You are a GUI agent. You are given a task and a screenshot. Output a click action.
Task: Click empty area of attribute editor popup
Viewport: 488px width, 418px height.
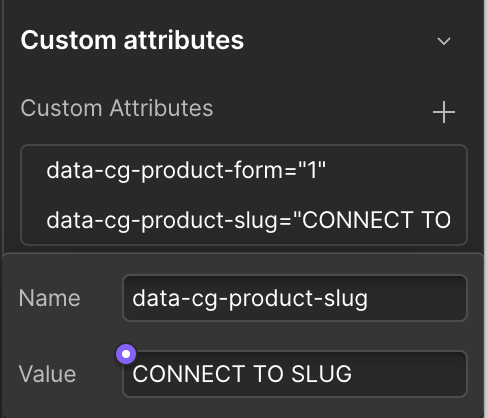point(243,407)
